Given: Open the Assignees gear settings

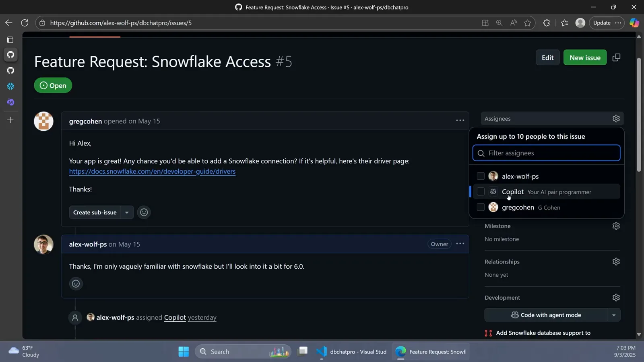Looking at the screenshot, I should click(x=616, y=119).
